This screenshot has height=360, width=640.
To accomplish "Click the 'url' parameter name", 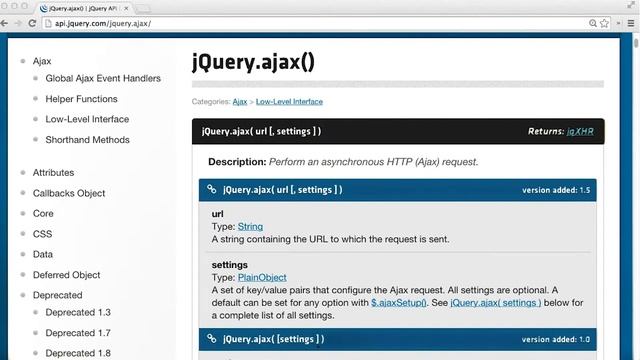I will [218, 214].
